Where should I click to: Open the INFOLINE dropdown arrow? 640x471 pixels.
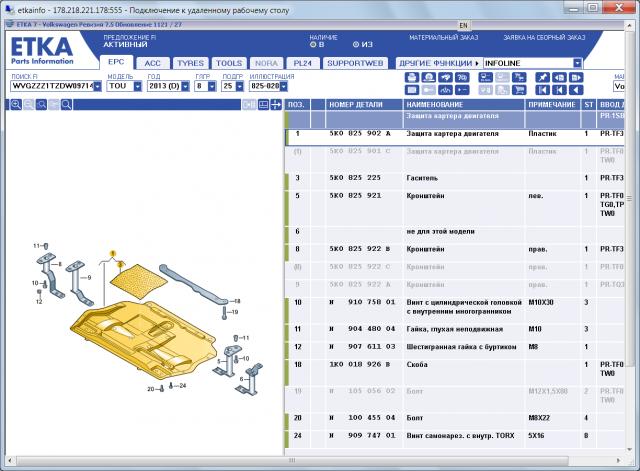[x=577, y=63]
